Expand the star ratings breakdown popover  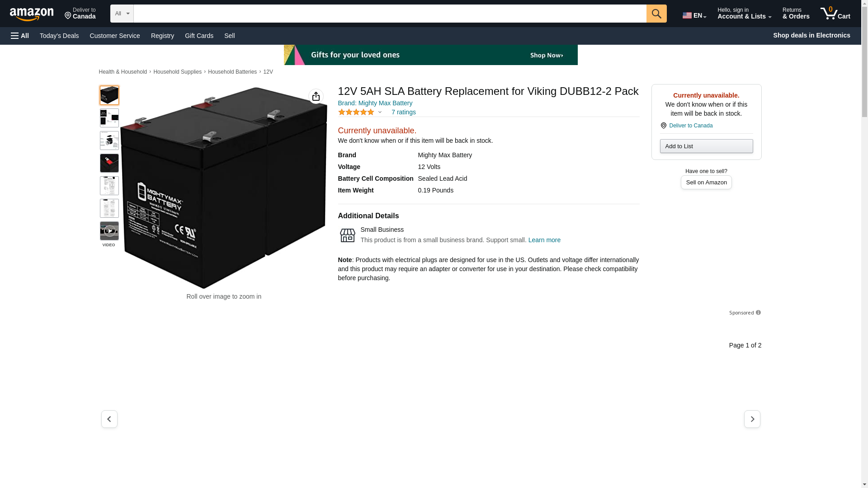coord(380,112)
